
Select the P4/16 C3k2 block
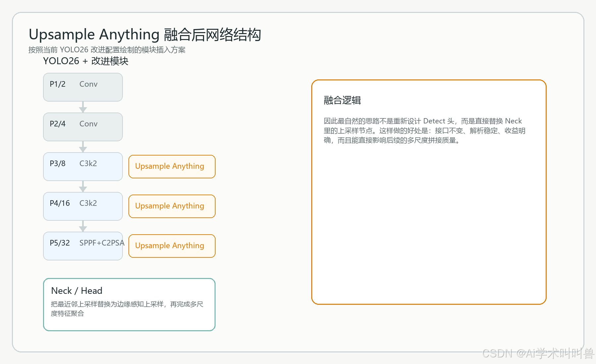83,206
